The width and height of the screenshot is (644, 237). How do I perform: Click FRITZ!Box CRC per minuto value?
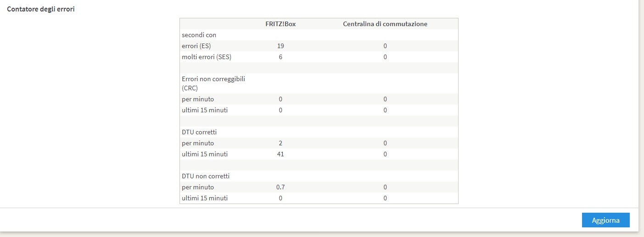coord(280,99)
